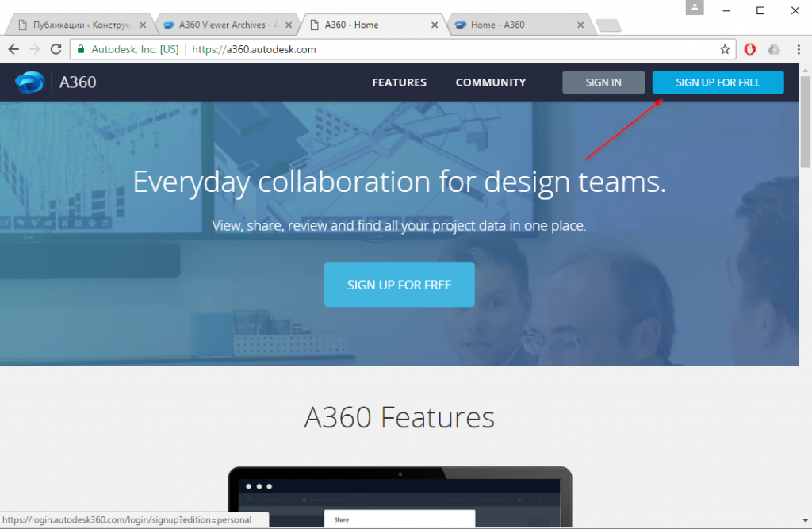Click the browser forward arrow
Screen dimensions: 812x529
coord(35,49)
